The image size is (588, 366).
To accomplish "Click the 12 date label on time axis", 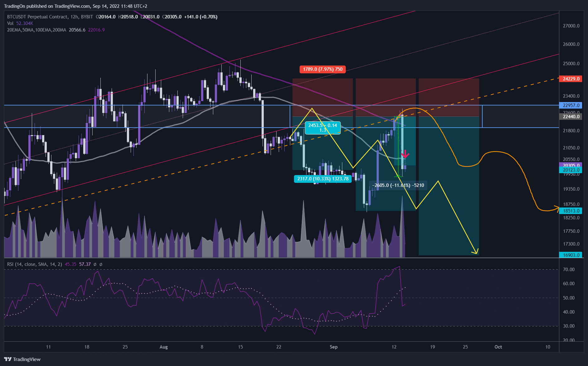I will pyautogui.click(x=394, y=347).
